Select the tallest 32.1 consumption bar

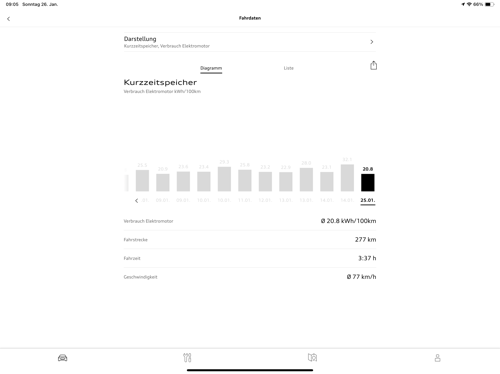coord(347,178)
